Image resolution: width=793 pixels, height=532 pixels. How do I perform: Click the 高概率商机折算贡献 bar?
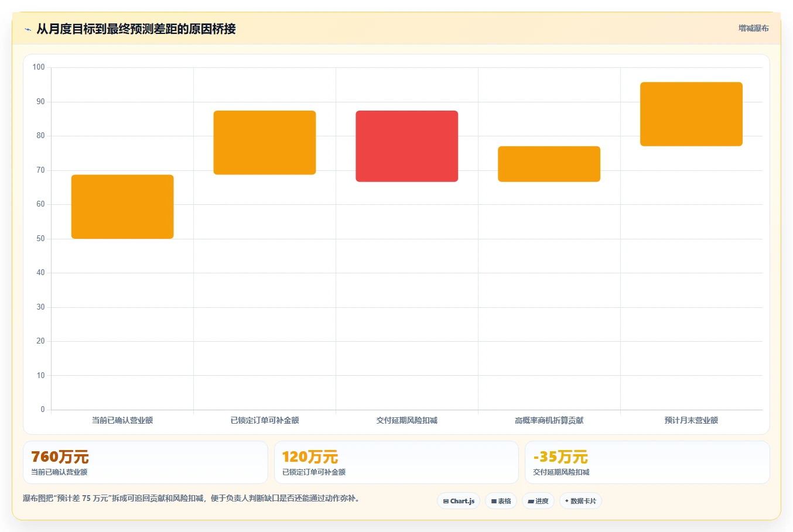[549, 164]
